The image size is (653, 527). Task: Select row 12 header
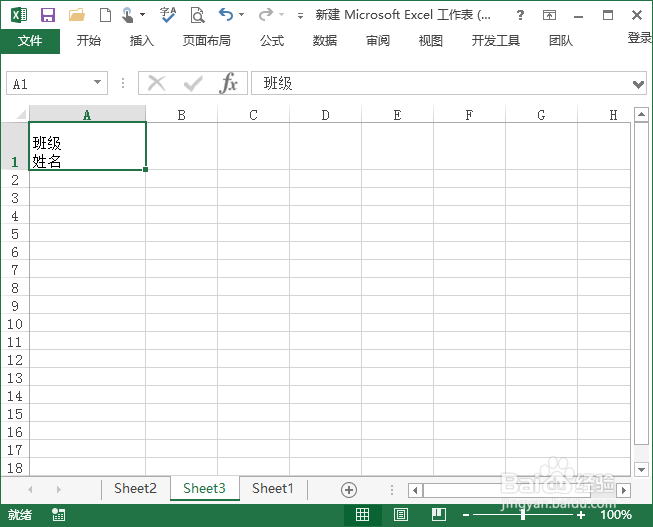[x=15, y=360]
